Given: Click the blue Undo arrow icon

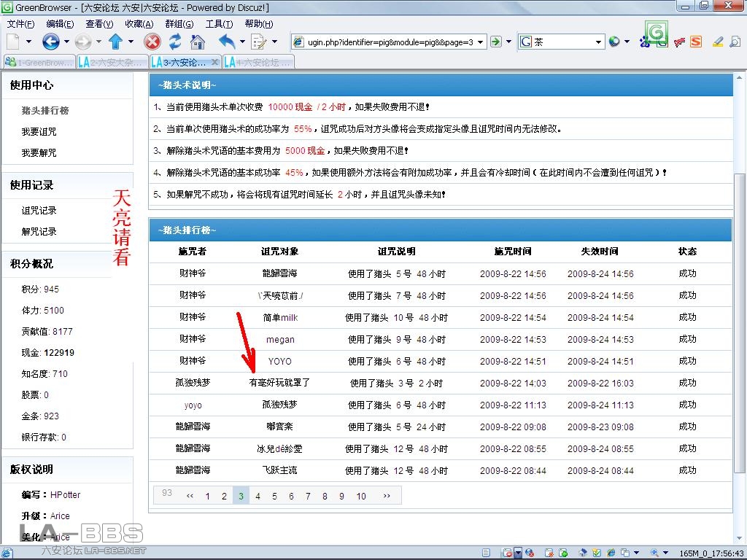Looking at the screenshot, I should tap(227, 42).
